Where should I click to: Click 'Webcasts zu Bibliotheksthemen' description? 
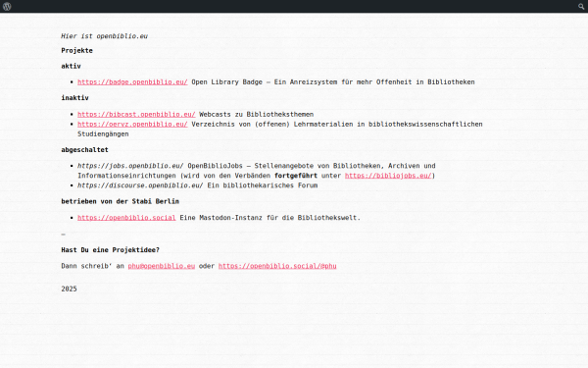pyautogui.click(x=256, y=114)
